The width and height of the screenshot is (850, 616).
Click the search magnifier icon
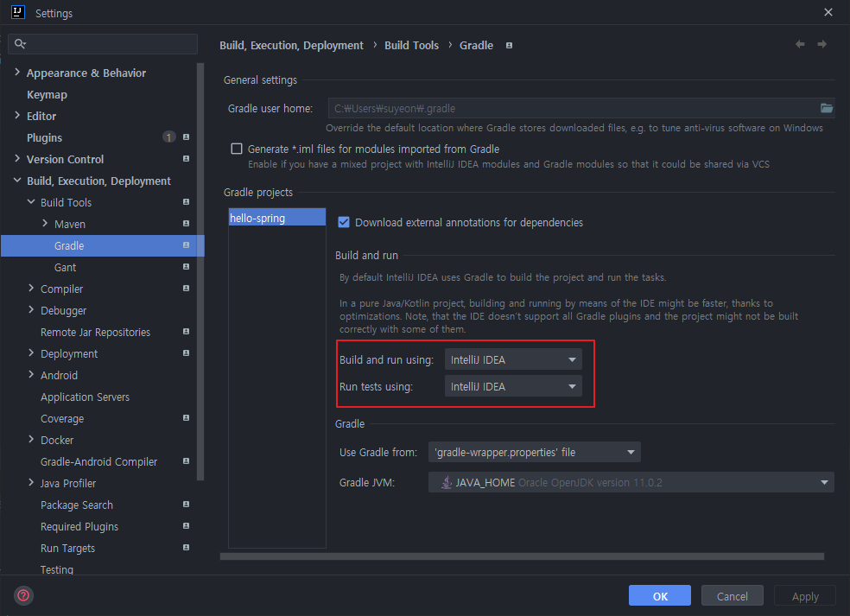tap(20, 44)
